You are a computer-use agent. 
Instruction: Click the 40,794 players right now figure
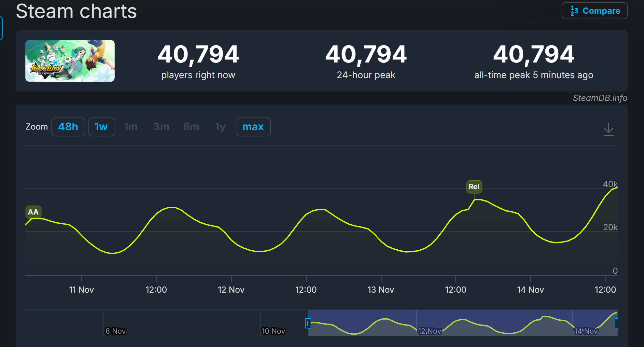[x=198, y=54]
